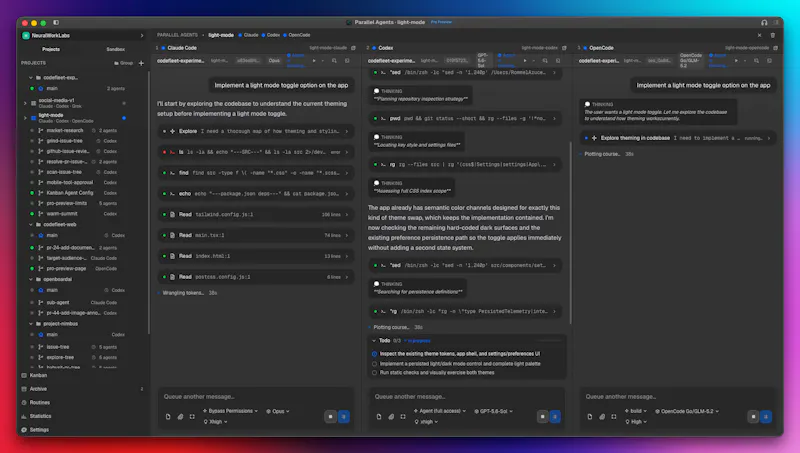Click the search icon in the OpenCode toolbar

(x=756, y=61)
